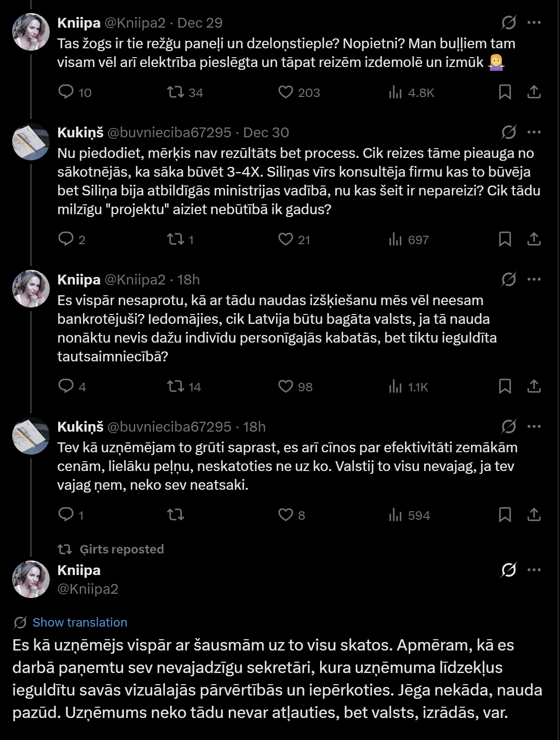Bookmark Kukiņš's tweet with 8 likes

[505, 515]
